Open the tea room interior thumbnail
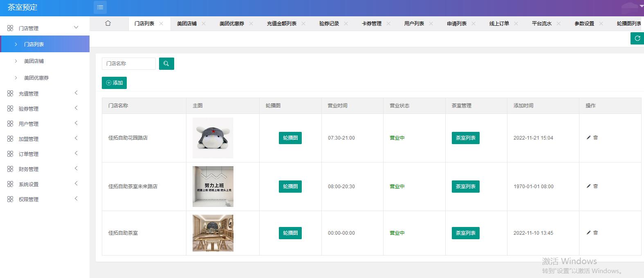The width and height of the screenshot is (644, 278). point(213,233)
